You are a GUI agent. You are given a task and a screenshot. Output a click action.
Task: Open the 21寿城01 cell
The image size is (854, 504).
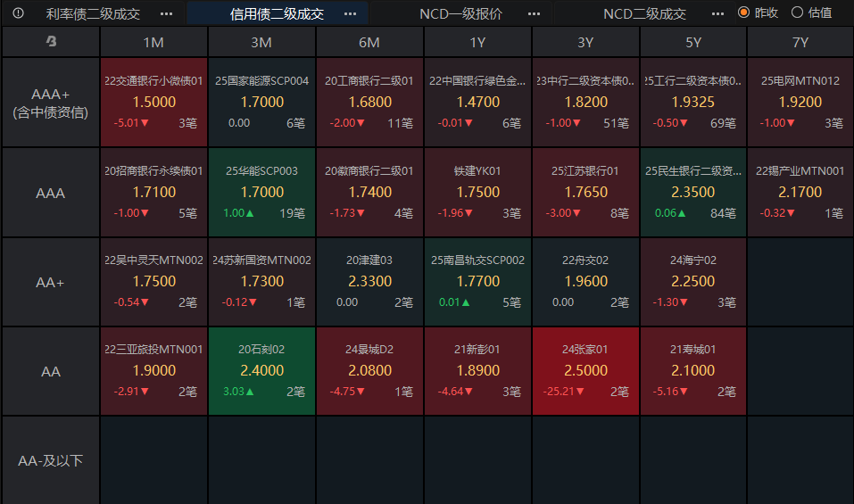pyautogui.click(x=693, y=371)
